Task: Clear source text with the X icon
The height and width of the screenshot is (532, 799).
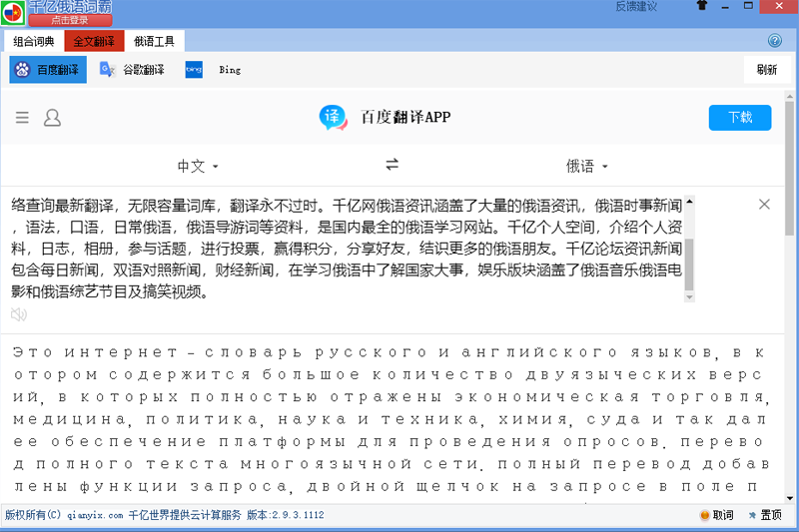Action: [x=764, y=205]
